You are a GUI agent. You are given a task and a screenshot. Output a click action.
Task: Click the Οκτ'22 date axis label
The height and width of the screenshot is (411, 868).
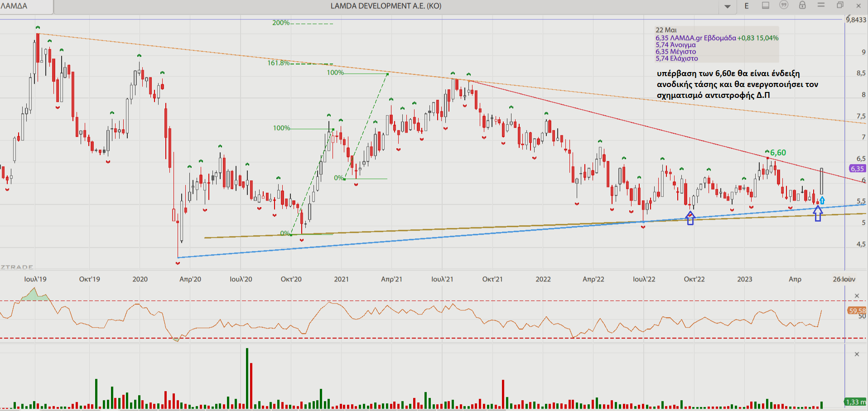point(694,279)
